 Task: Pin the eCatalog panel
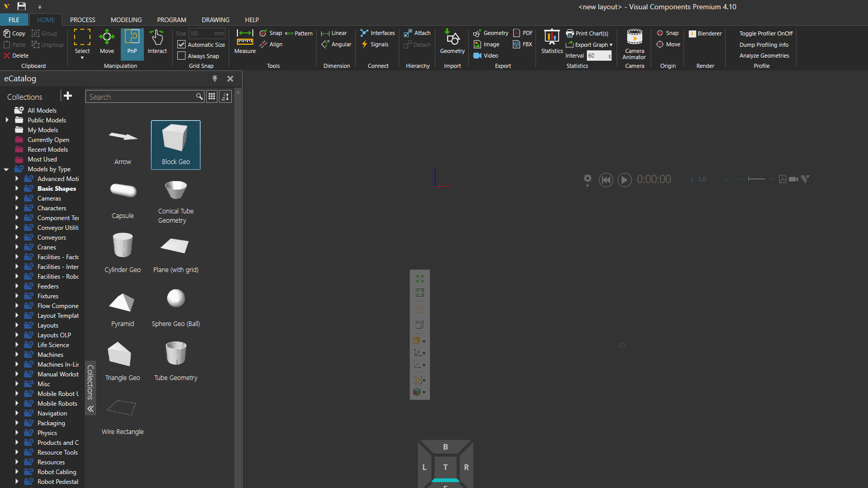point(215,79)
